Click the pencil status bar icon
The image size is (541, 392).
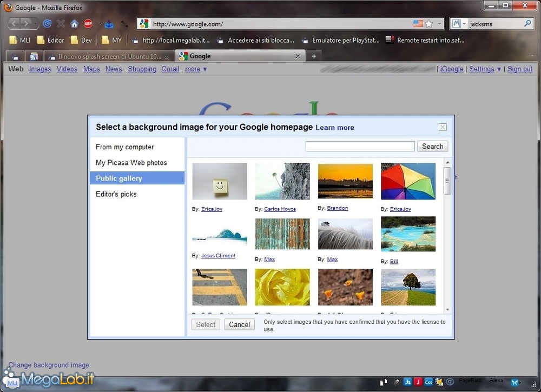pos(397,382)
